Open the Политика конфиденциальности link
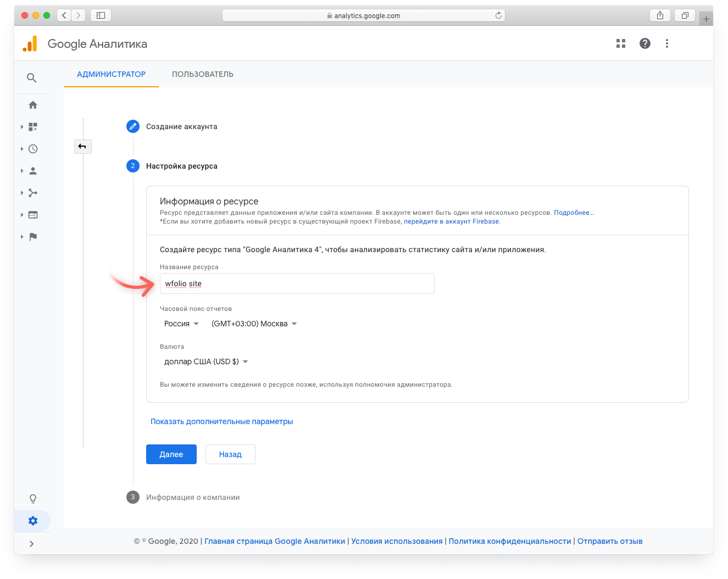This screenshot has width=728, height=579. click(510, 541)
